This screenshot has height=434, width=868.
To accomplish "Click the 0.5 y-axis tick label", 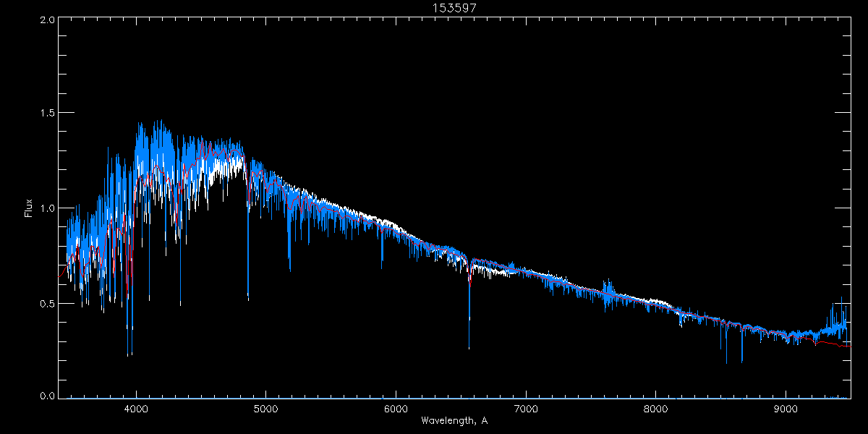I will 46,303.
